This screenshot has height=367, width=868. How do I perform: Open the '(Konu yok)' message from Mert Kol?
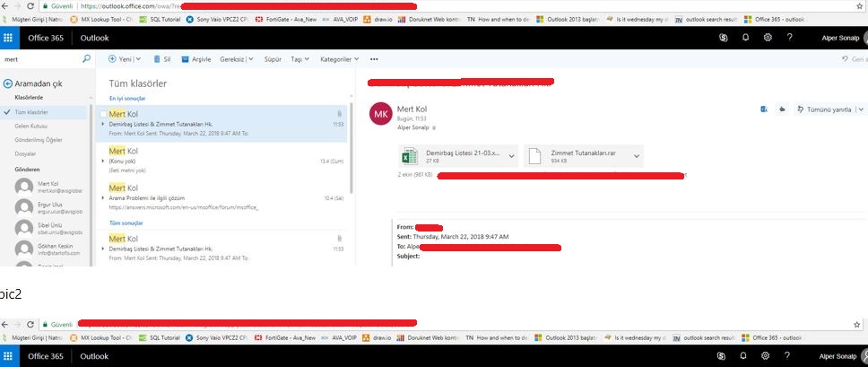pyautogui.click(x=221, y=161)
